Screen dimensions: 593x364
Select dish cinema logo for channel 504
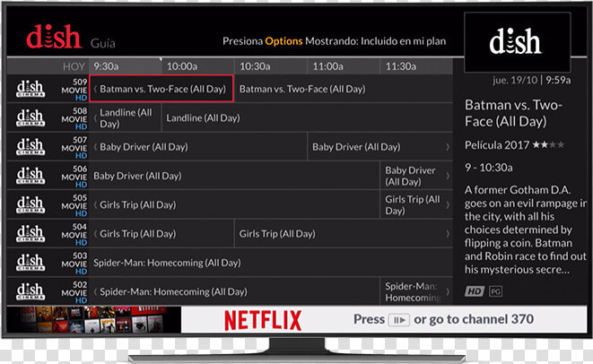pos(31,234)
